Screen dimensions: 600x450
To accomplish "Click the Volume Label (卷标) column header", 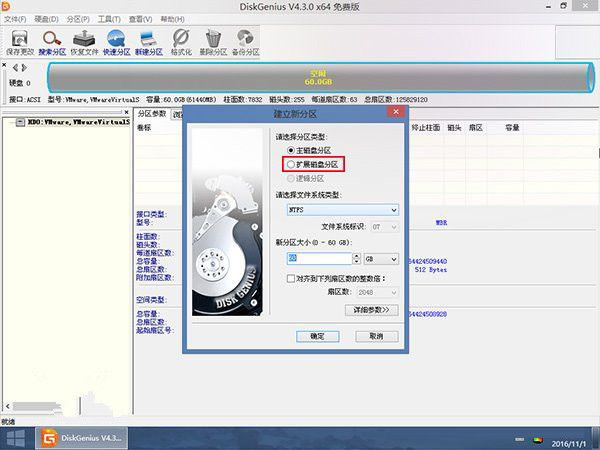I will pos(144,127).
